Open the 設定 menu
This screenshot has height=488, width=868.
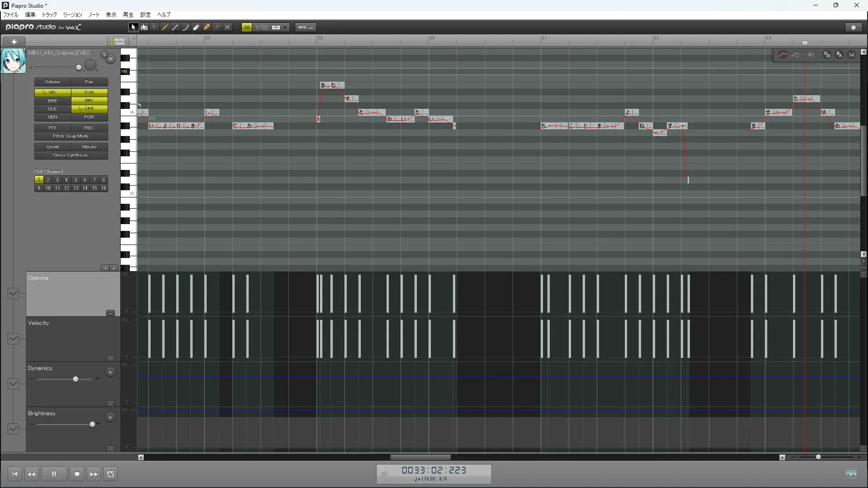click(145, 14)
